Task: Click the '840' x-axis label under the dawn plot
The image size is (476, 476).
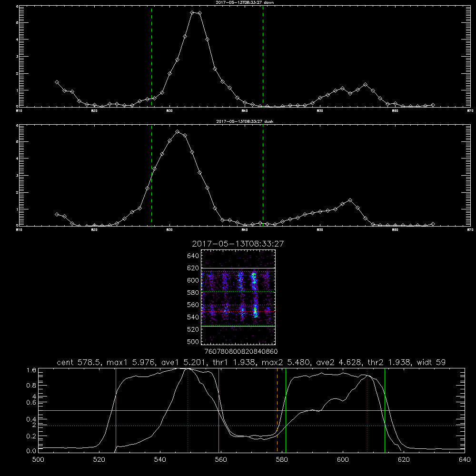Action: [x=245, y=111]
